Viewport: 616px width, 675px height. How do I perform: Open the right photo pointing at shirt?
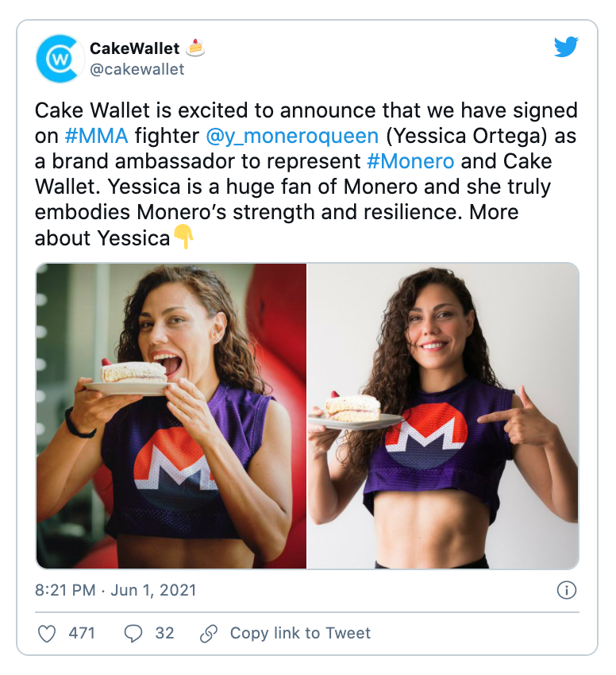pyautogui.click(x=443, y=416)
